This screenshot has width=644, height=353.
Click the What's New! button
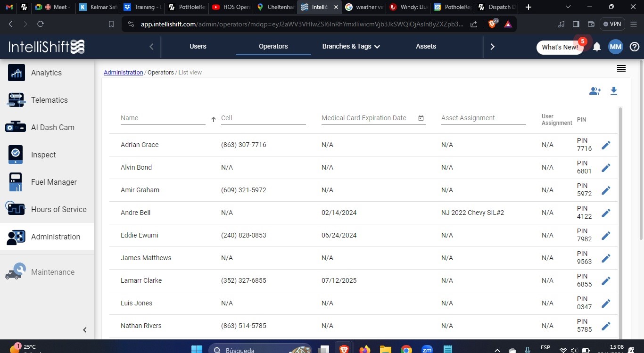point(560,47)
